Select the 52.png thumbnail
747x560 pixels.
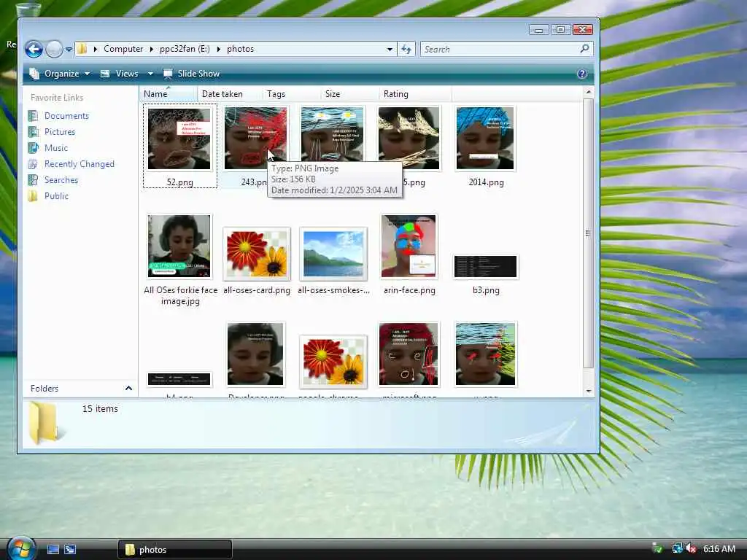point(179,139)
